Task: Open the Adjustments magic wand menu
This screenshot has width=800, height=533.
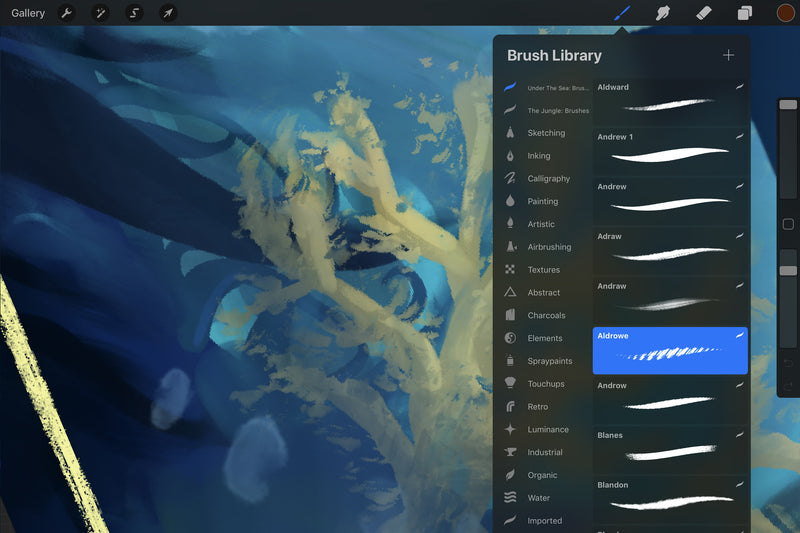Action: pos(100,13)
